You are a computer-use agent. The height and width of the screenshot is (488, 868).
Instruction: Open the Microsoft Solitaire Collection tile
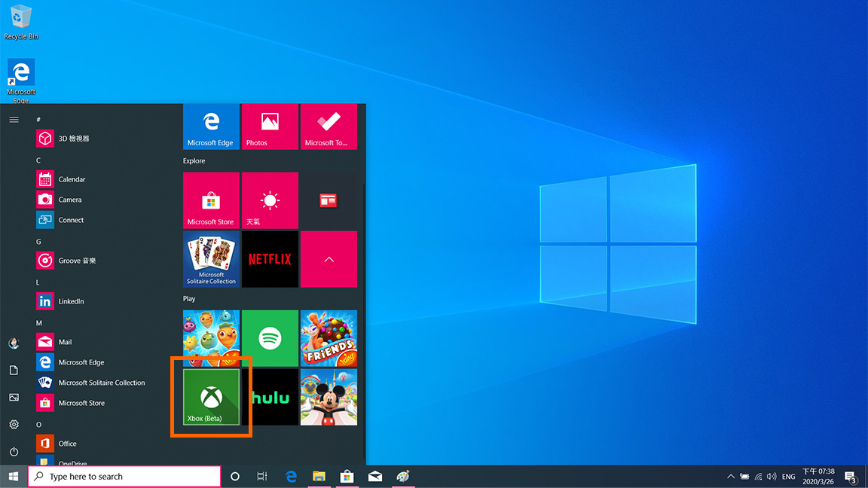211,259
